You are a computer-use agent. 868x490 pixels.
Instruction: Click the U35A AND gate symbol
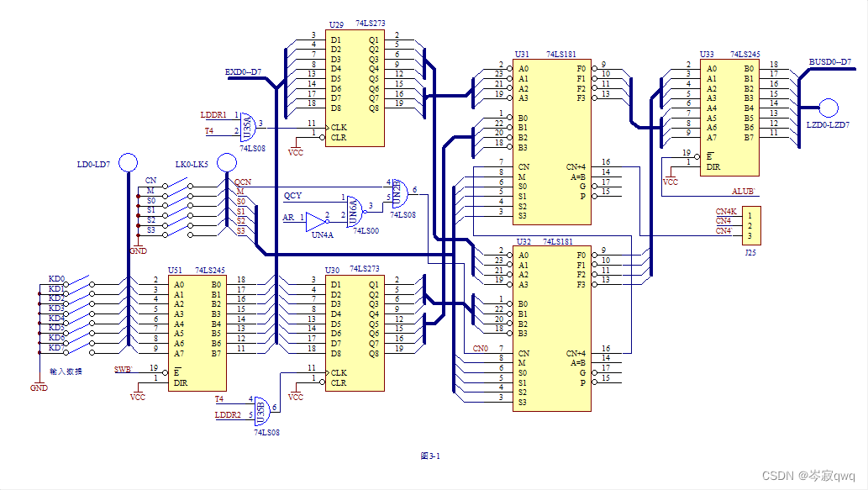[247, 128]
